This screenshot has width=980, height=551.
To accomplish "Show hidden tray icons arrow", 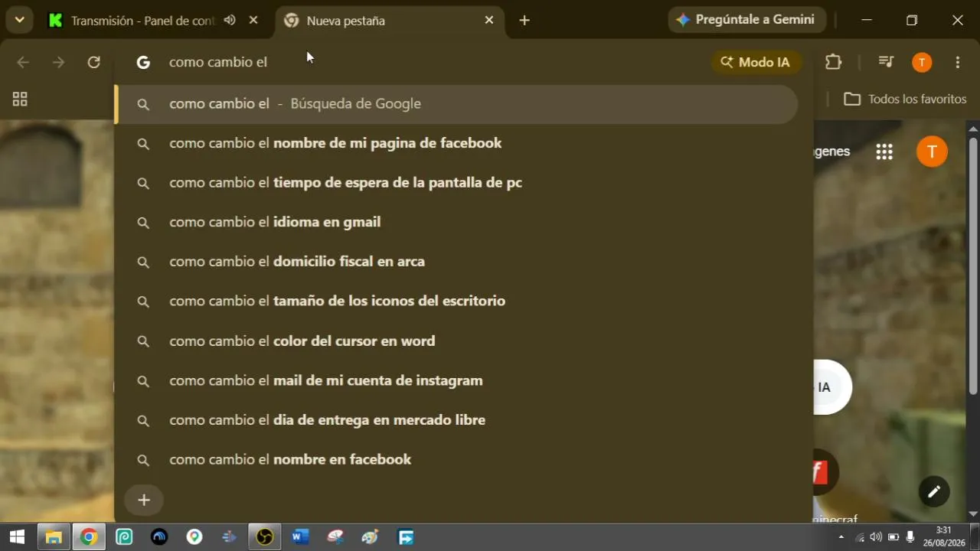I will [841, 537].
